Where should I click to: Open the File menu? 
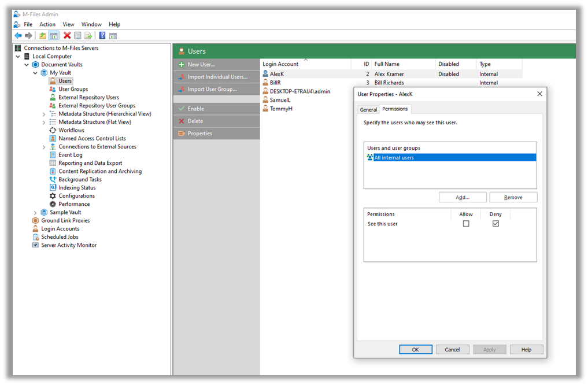28,24
